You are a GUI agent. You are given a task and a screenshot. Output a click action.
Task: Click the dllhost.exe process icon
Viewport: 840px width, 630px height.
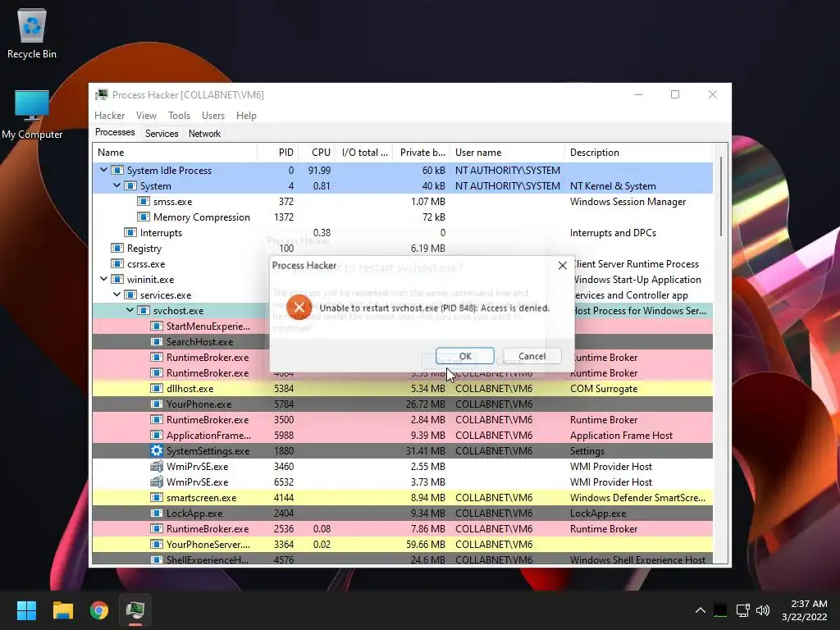pyautogui.click(x=157, y=388)
